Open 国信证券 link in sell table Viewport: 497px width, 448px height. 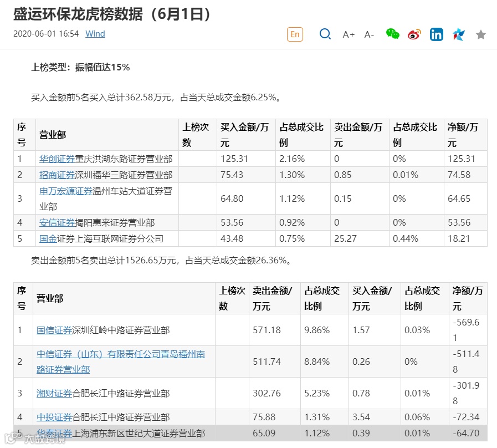54,330
